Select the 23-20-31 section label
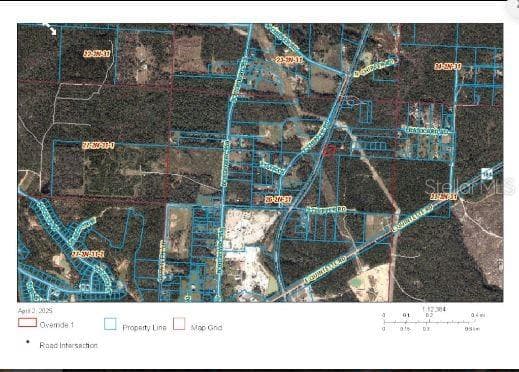 pos(289,60)
